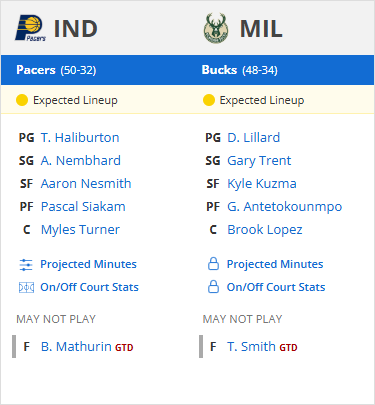Click the yellow Expected Lineup dot for Pacers
The image size is (375, 405).
(22, 100)
